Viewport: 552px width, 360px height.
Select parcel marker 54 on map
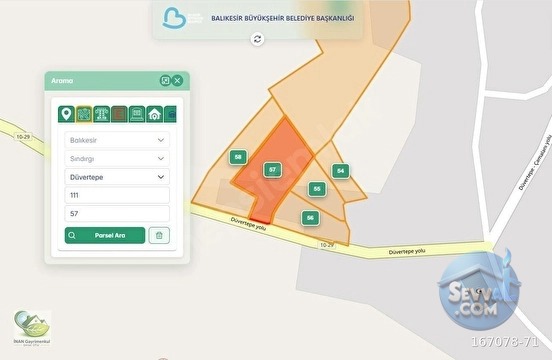[340, 171]
